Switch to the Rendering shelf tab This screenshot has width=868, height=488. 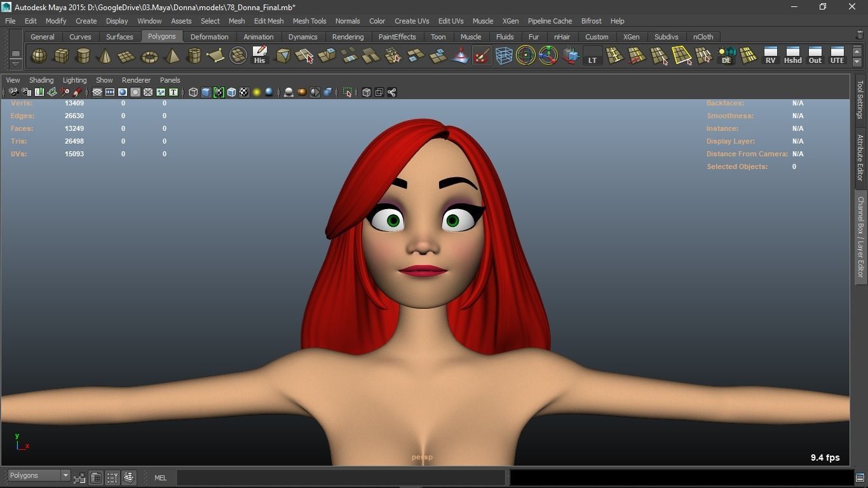[x=348, y=37]
